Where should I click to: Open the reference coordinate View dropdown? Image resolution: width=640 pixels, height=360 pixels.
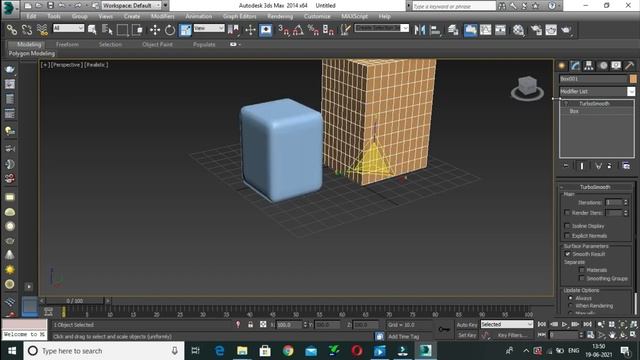click(x=209, y=28)
